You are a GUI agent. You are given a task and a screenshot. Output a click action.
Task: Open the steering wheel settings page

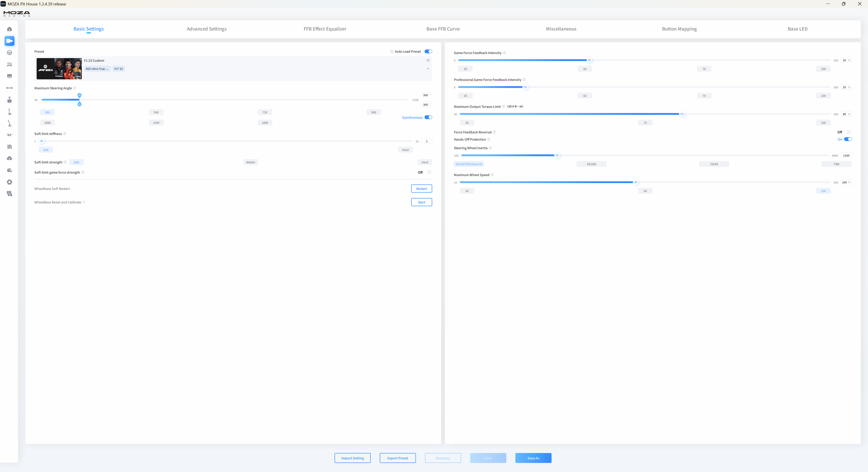(9, 52)
